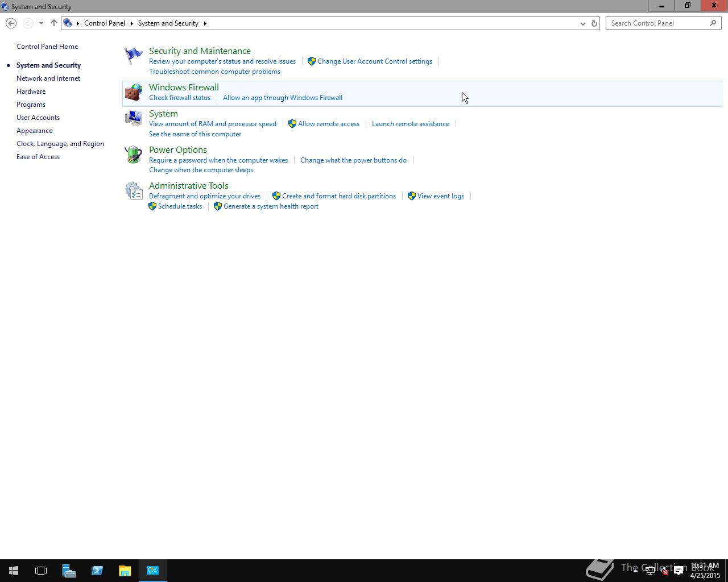
Task: Select Ease of Access in sidebar
Action: click(38, 157)
